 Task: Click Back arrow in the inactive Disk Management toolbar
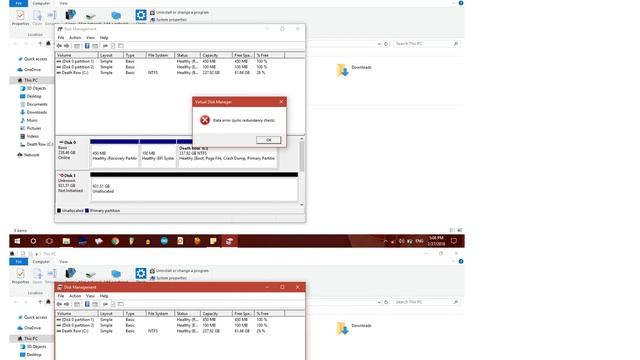pos(59,46)
